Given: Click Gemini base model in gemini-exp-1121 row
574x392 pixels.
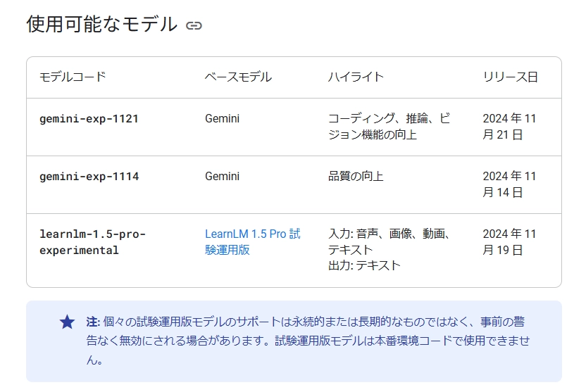Looking at the screenshot, I should (223, 119).
